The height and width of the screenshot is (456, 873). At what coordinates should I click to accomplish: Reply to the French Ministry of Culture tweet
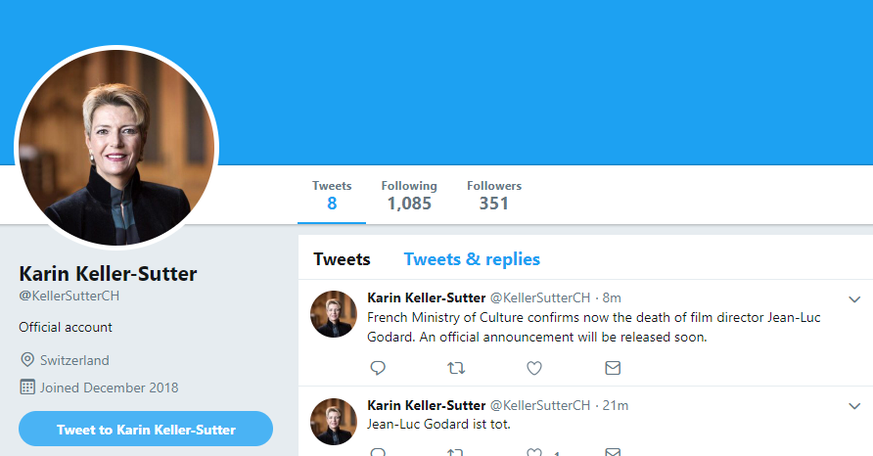(378, 368)
